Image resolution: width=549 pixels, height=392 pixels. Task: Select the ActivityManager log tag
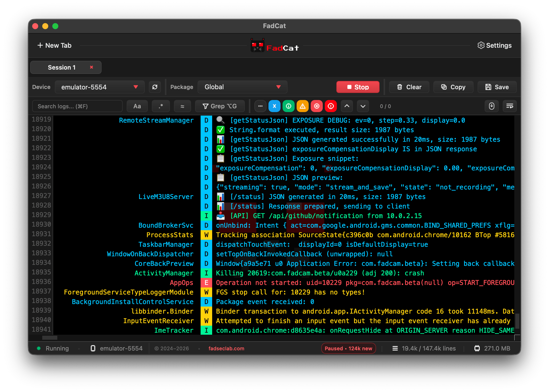[164, 273]
